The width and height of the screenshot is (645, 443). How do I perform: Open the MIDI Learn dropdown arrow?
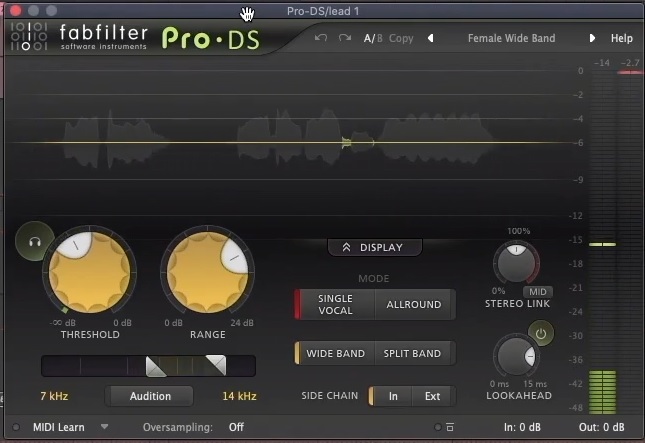(x=104, y=427)
